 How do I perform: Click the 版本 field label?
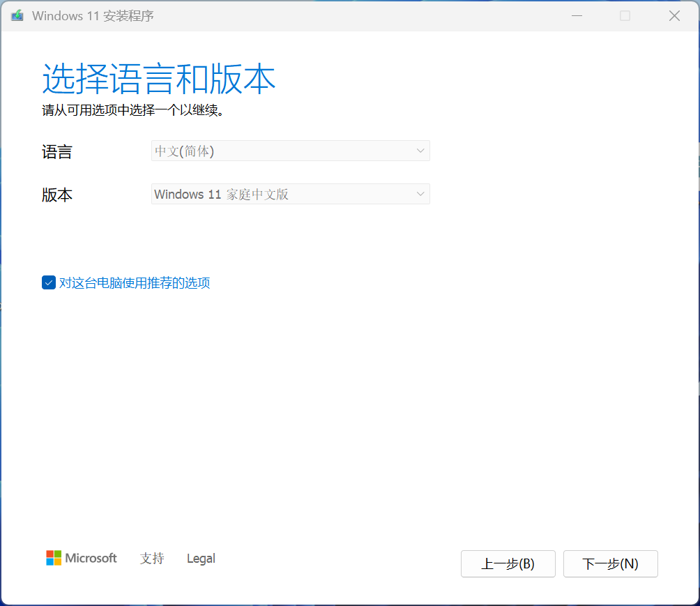click(x=57, y=195)
